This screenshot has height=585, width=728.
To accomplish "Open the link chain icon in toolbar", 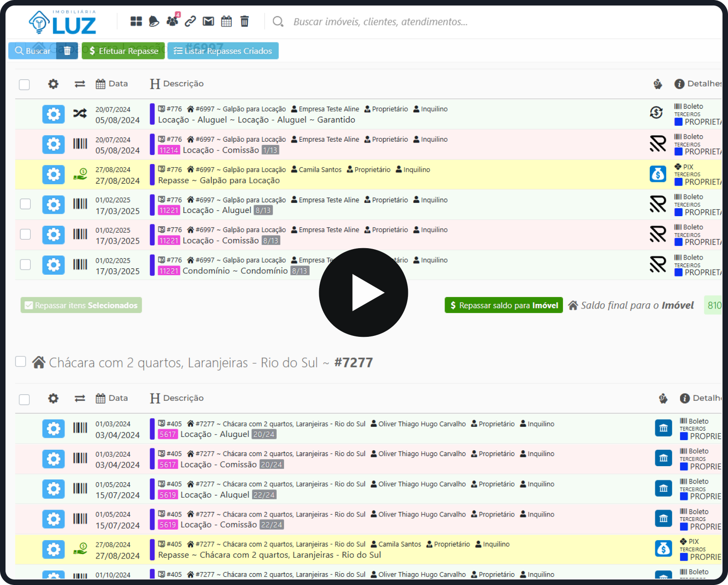I will (190, 21).
